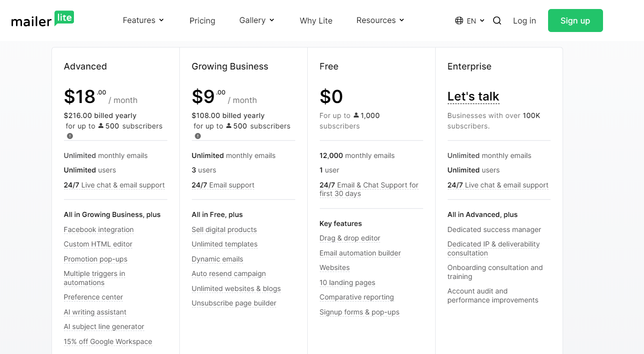Click the Unsubscribe page builder link
Image resolution: width=644 pixels, height=354 pixels.
(x=234, y=303)
